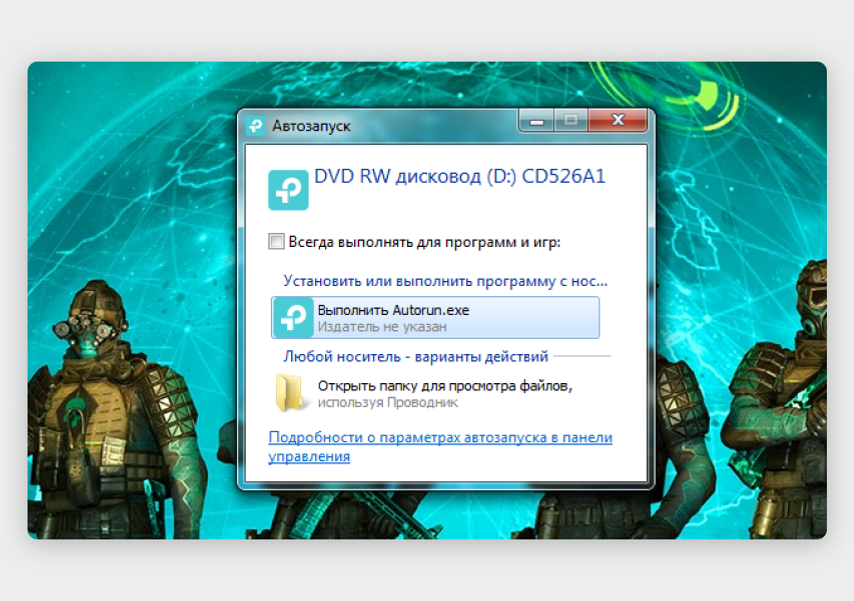Screen dimensions: 854x601
Task: Click 'DVD RW дисковод (D:) CD526A1' heading
Action: pyautogui.click(x=460, y=177)
